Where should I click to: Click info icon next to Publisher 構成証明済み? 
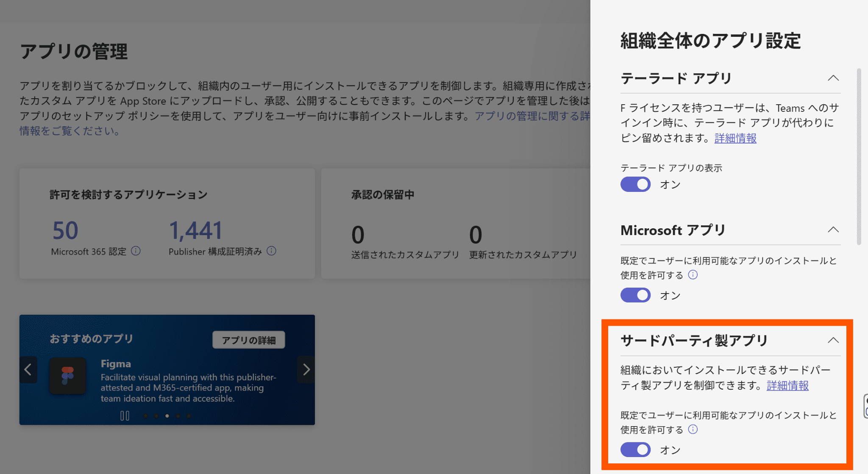coord(271,251)
